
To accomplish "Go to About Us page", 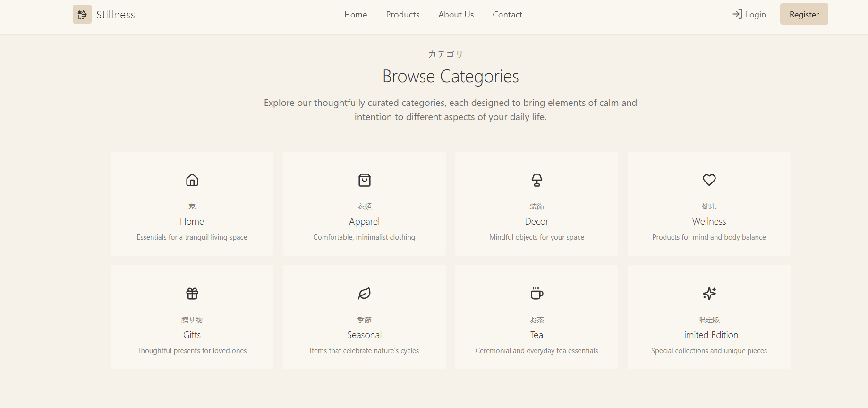I will coord(456,15).
